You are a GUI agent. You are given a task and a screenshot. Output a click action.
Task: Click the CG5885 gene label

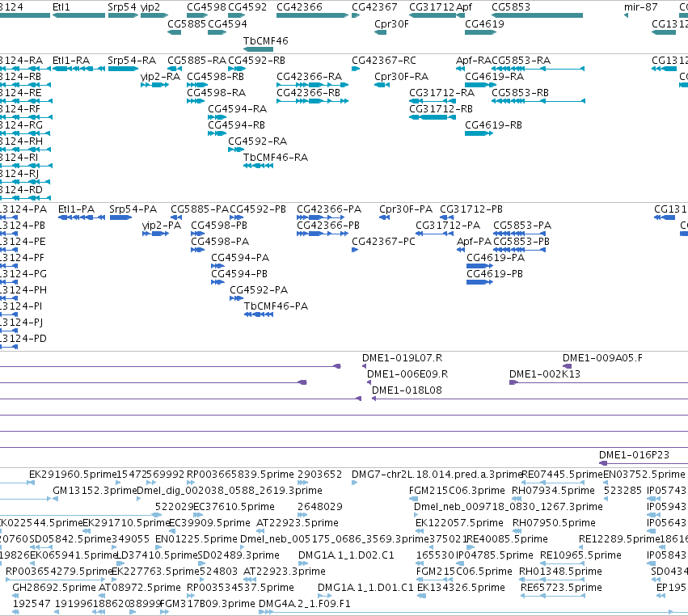tap(187, 24)
